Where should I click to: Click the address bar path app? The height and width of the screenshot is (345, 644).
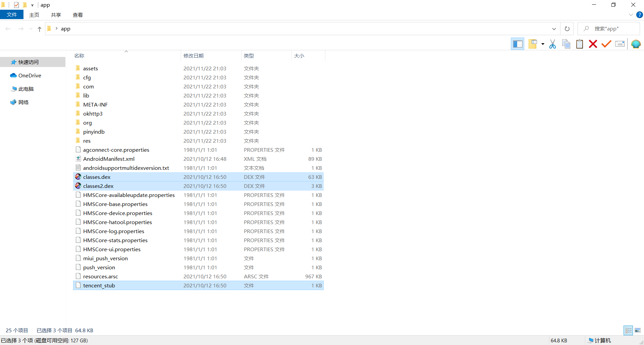pos(66,29)
